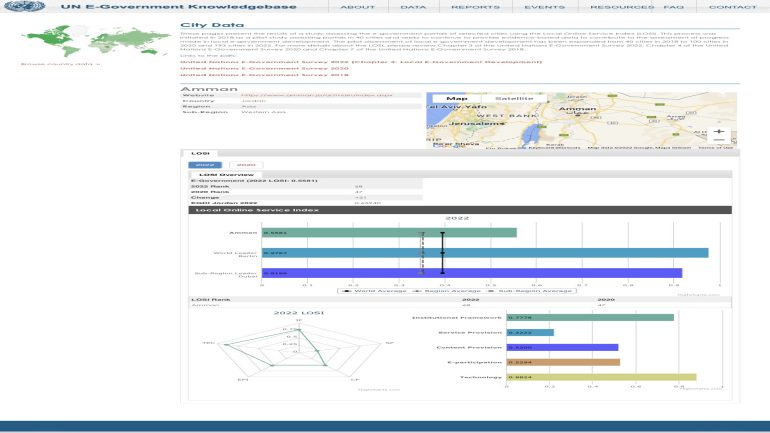
Task: Click the E-participation bar
Action: coord(563,362)
